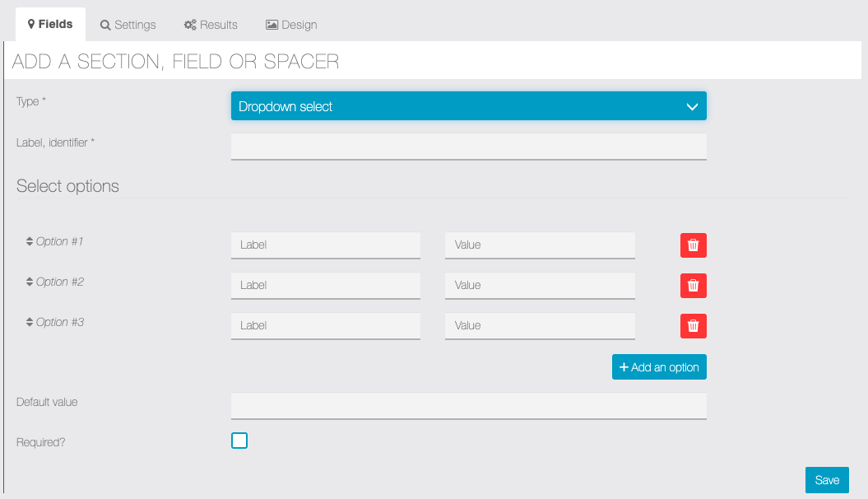The image size is (868, 499).
Task: Click the Save button
Action: click(826, 480)
